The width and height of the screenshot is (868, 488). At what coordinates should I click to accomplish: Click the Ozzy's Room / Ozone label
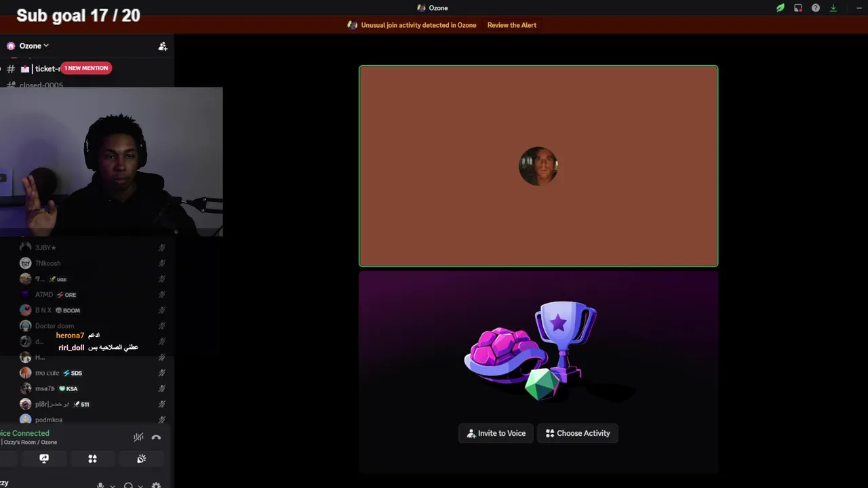[x=29, y=442]
